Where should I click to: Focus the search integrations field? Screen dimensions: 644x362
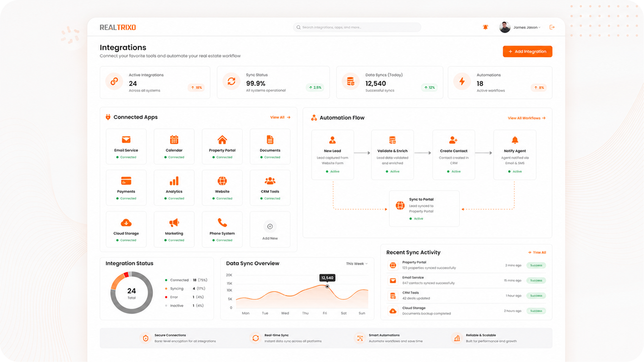tap(357, 27)
